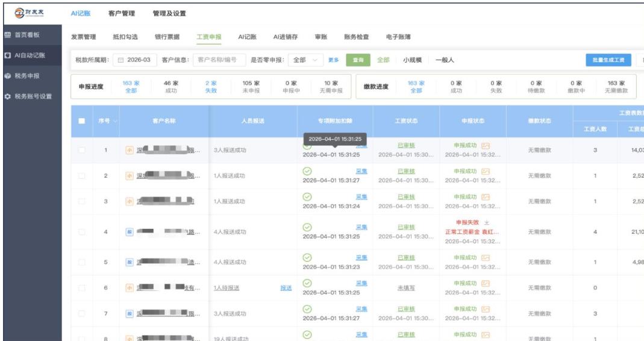This screenshot has width=644, height=341.
Task: Click the 小 customer type badge in row 3
Action: point(130,201)
